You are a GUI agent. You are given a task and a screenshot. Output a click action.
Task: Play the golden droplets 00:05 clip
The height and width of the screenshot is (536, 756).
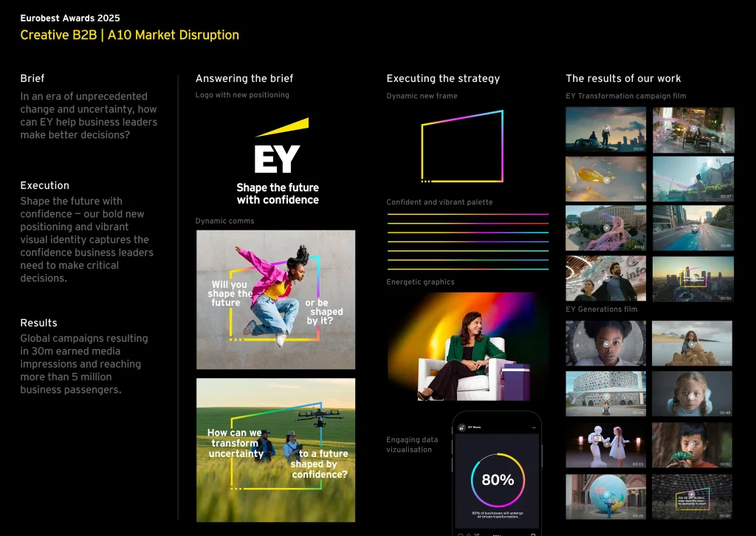click(x=605, y=179)
